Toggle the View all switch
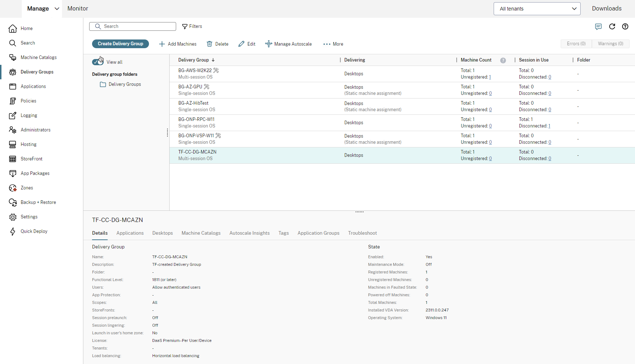 point(98,62)
